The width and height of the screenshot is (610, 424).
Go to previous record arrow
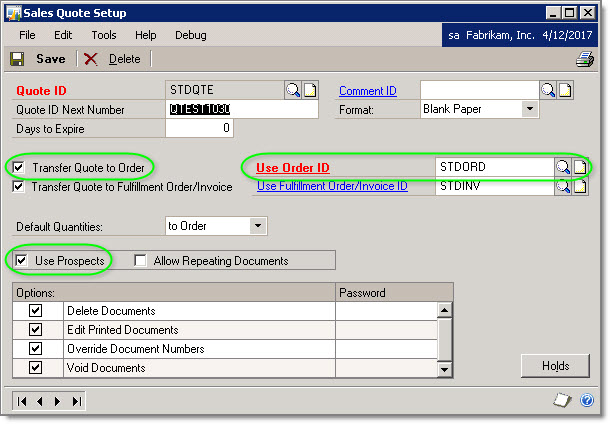[x=40, y=401]
